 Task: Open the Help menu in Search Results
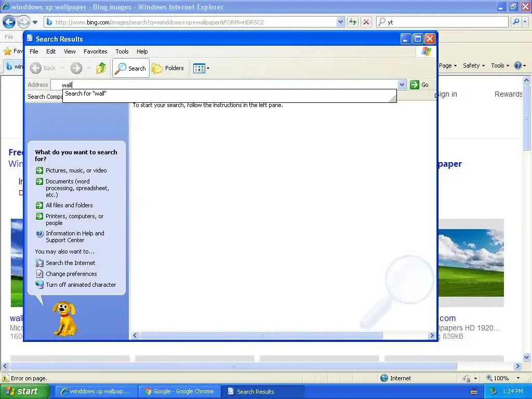[x=142, y=51]
